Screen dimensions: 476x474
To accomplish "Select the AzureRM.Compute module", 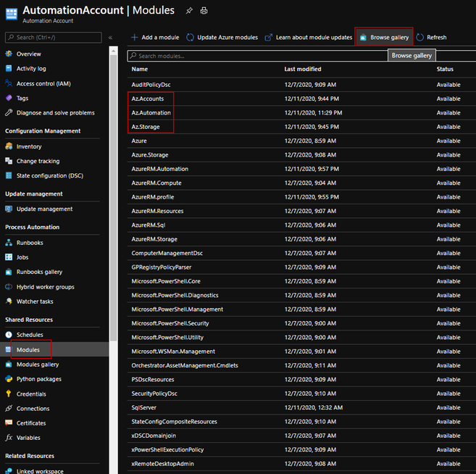I will pos(156,183).
